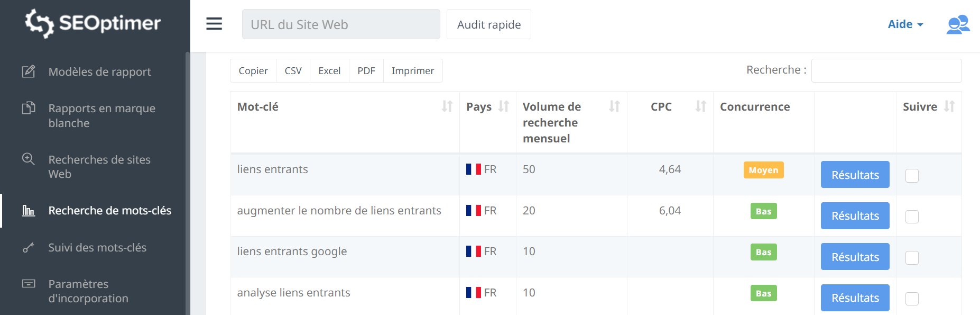Open the user account icon
980x315 pixels.
point(957,24)
